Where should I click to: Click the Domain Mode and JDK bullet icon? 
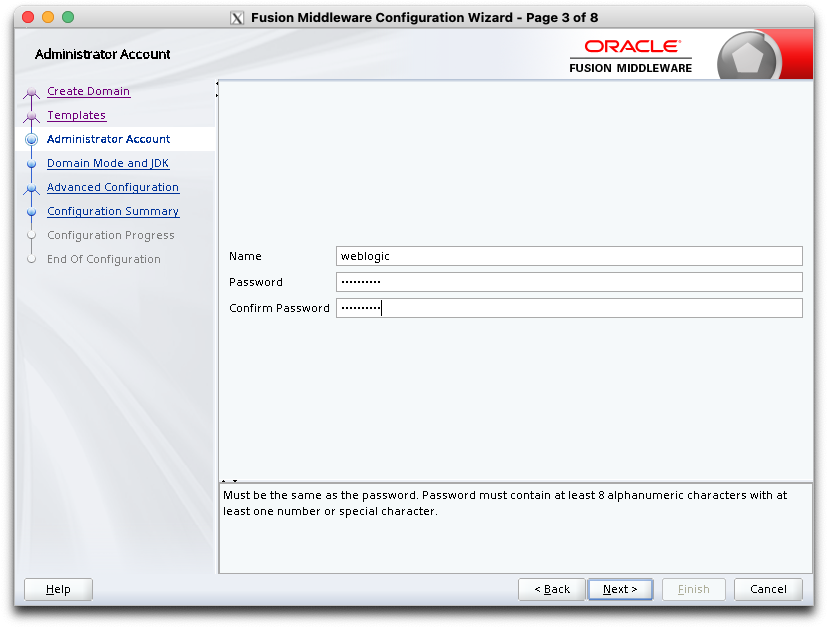coord(31,164)
